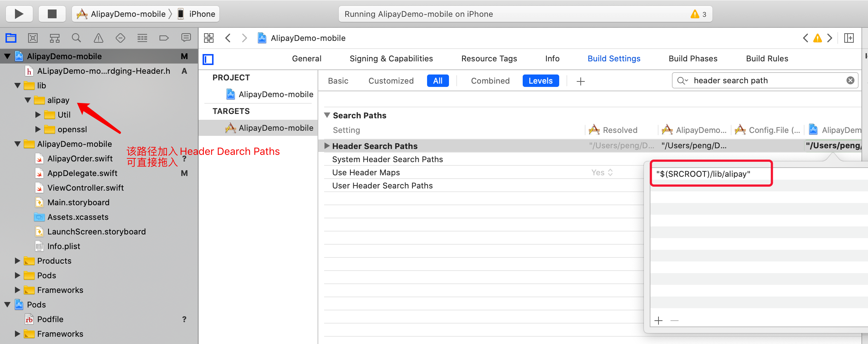Expand the Pods folder under AlipayDemo-mobile

[x=18, y=275]
